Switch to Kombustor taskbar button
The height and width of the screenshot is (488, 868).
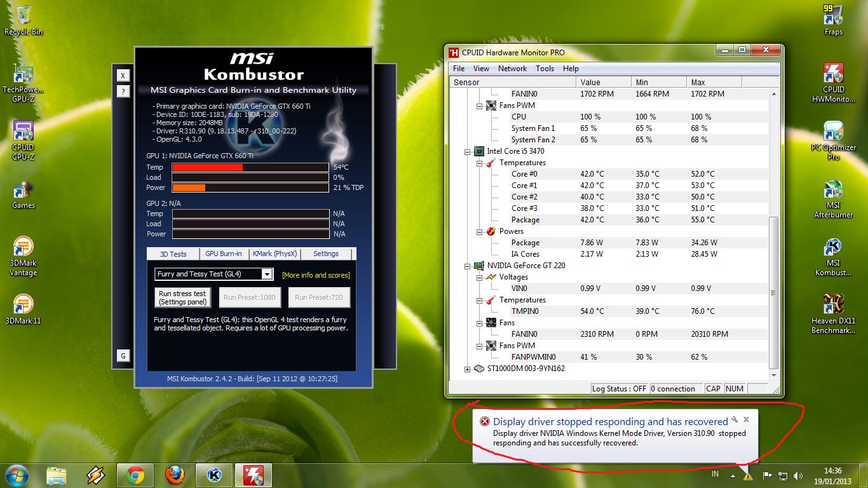(x=214, y=475)
